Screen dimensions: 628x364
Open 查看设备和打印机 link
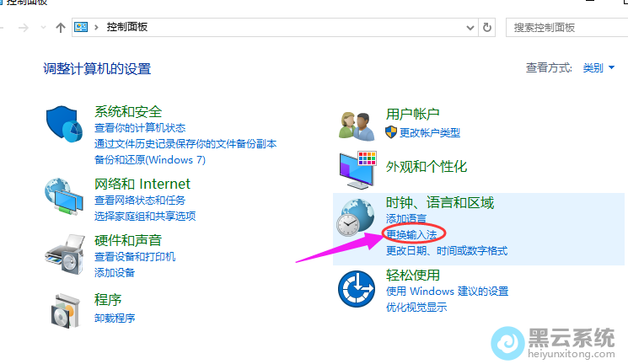(135, 256)
